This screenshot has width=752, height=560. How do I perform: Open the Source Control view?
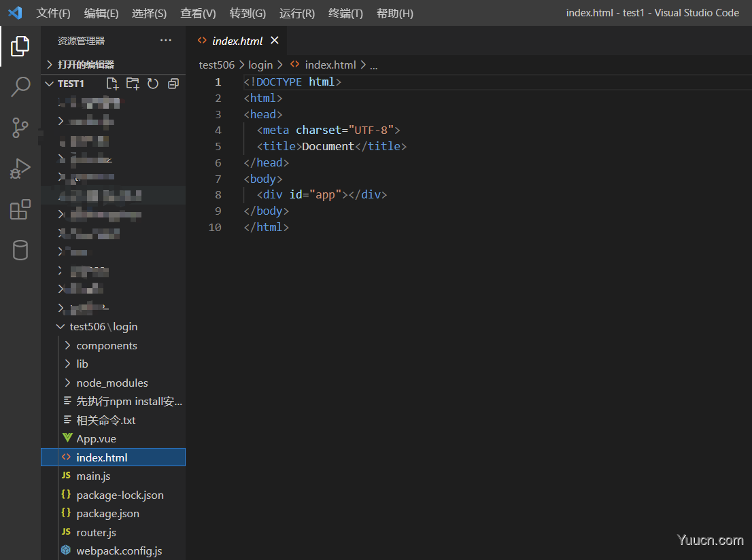20,128
